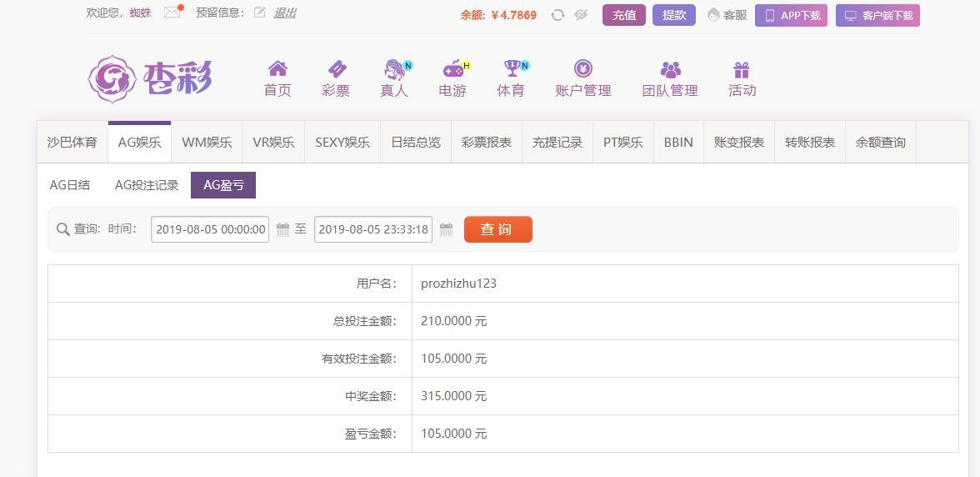Refresh balance using circular arrows icon
Image resolution: width=980 pixels, height=477 pixels.
557,15
